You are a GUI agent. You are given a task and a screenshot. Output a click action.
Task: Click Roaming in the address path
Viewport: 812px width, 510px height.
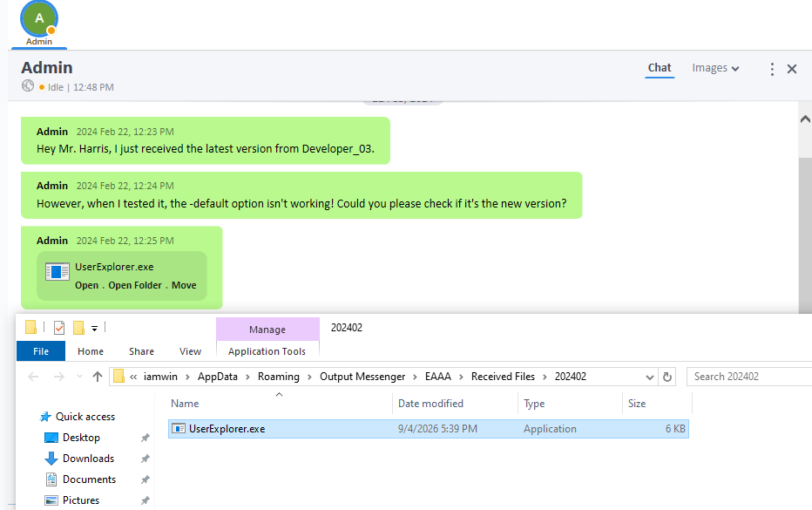pyautogui.click(x=279, y=377)
